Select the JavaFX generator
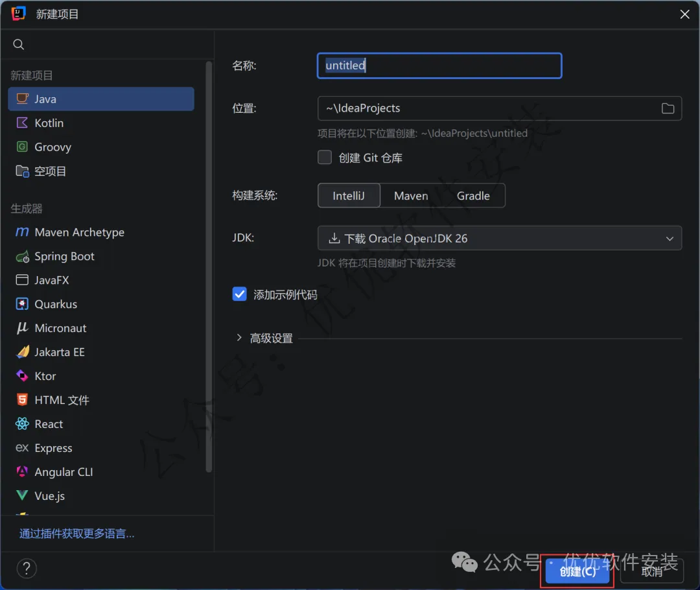The height and width of the screenshot is (590, 700). [x=101, y=280]
